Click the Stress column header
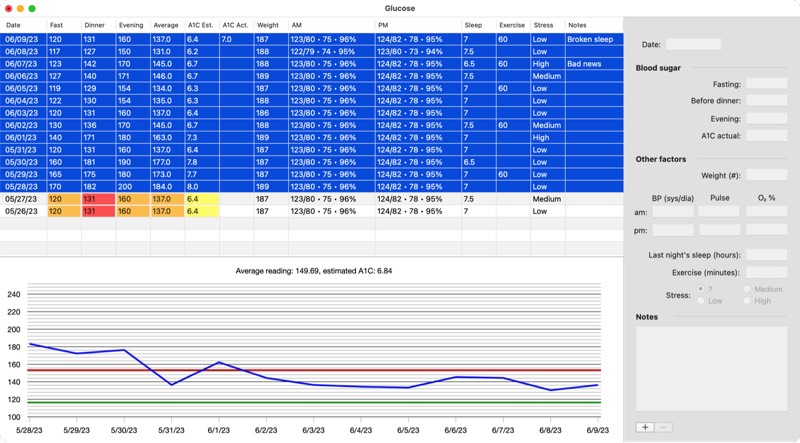The image size is (800, 443). (x=546, y=25)
